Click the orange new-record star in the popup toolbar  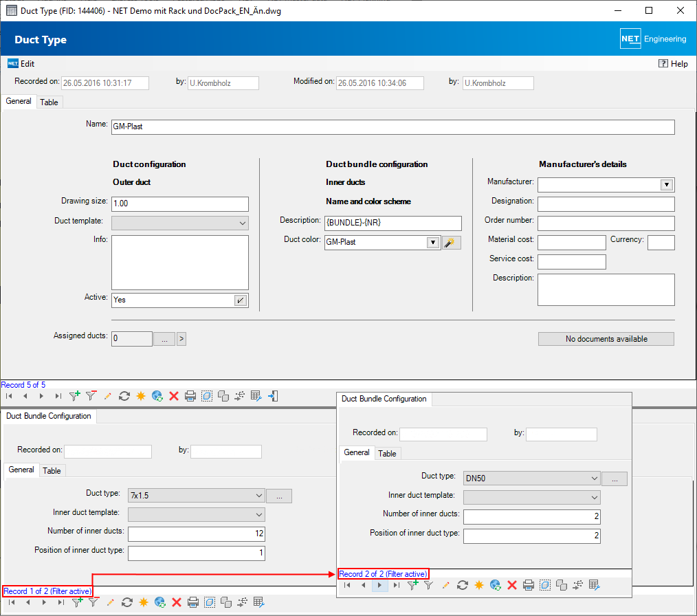pyautogui.click(x=478, y=585)
